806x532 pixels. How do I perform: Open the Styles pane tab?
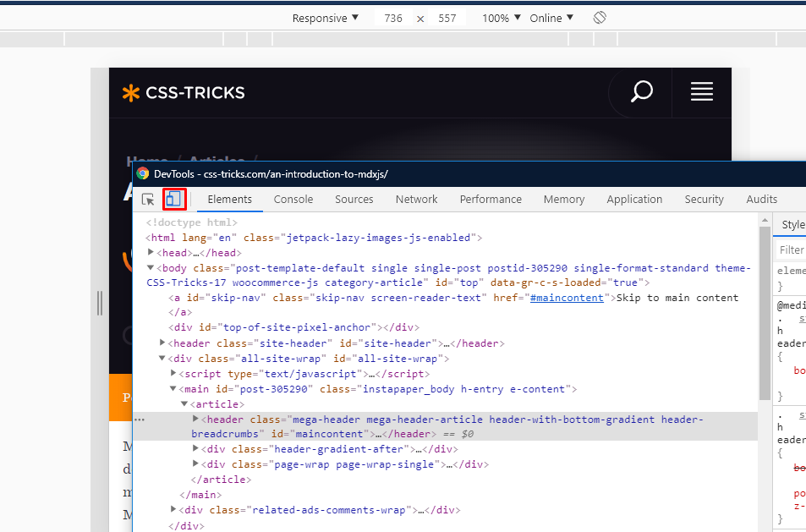(792, 225)
